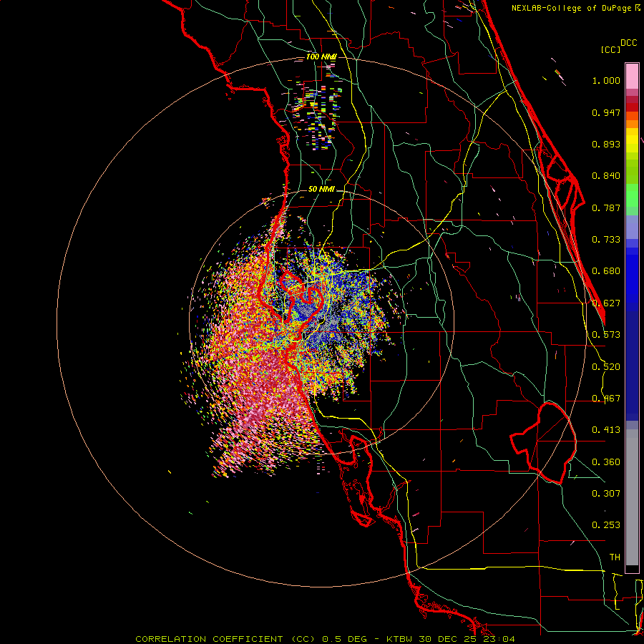
Task: Click the 0.520 scale value
Action: click(x=606, y=367)
